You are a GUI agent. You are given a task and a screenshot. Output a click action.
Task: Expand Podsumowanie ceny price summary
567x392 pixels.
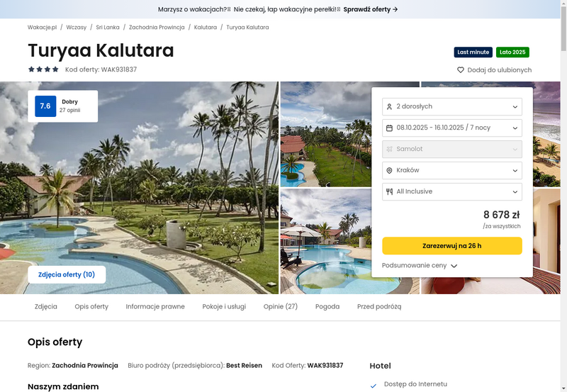click(420, 265)
